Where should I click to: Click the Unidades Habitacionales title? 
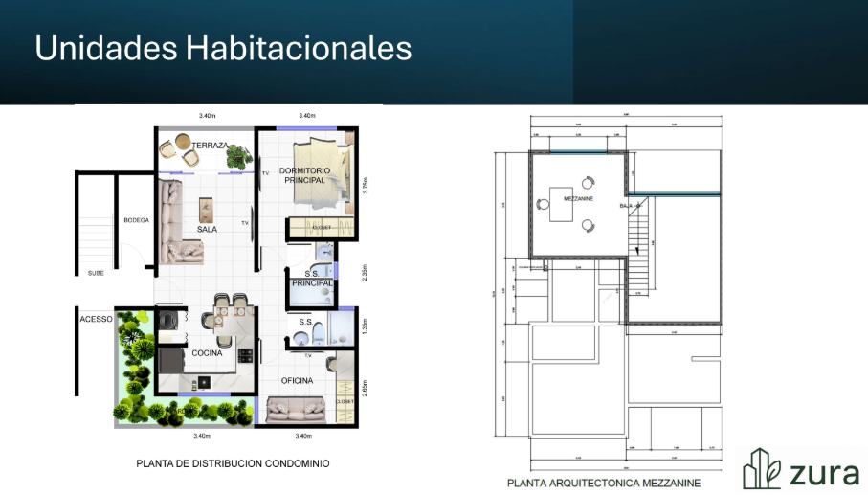tap(223, 48)
